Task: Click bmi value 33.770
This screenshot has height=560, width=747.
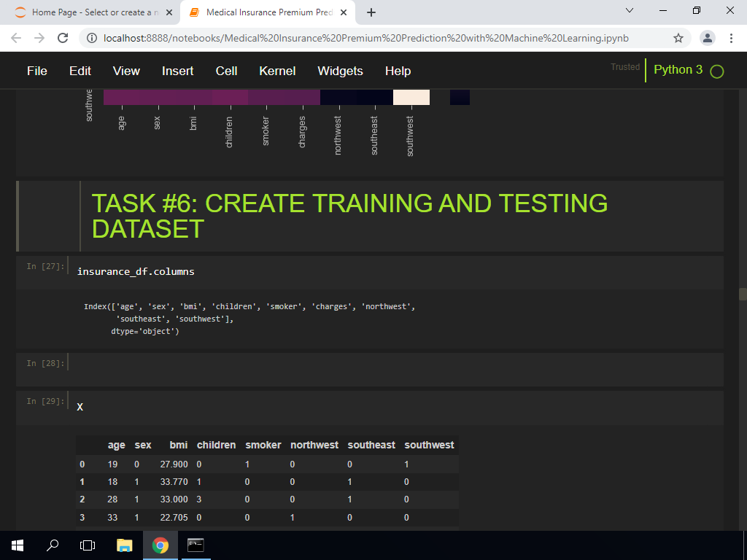Action: [174, 482]
